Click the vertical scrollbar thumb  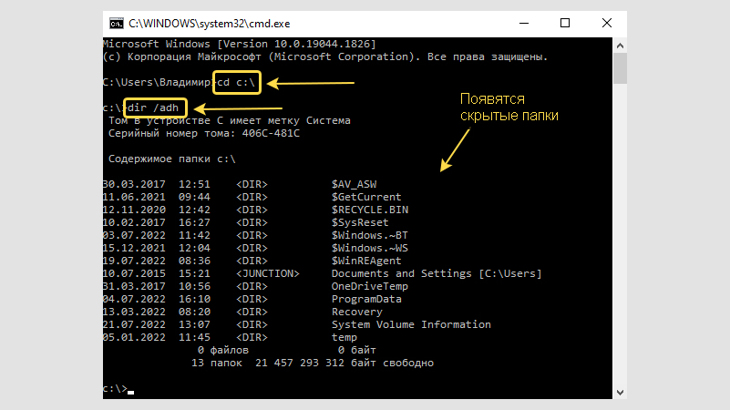(620, 68)
